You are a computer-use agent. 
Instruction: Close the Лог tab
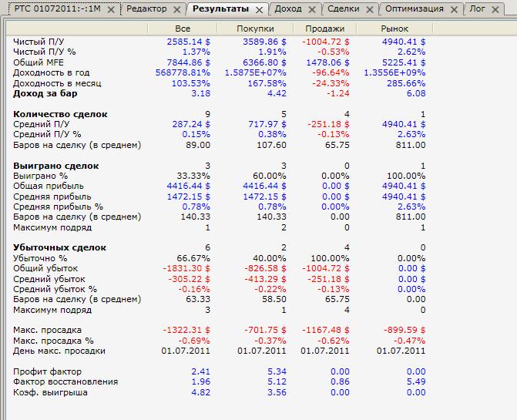[x=495, y=10]
